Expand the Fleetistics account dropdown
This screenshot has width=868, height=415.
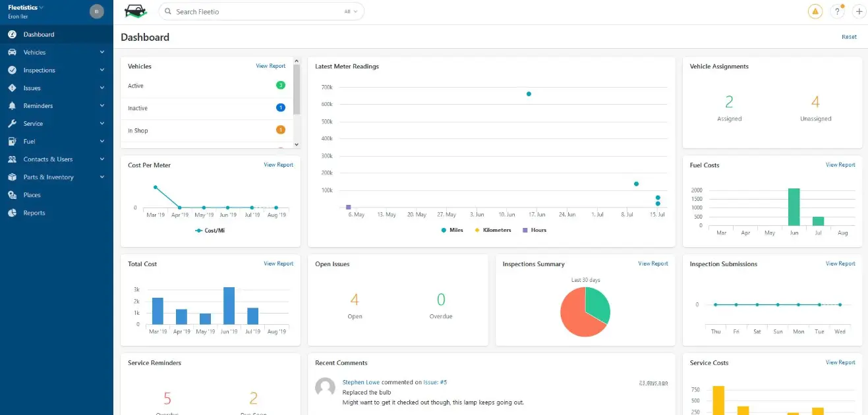click(x=26, y=7)
